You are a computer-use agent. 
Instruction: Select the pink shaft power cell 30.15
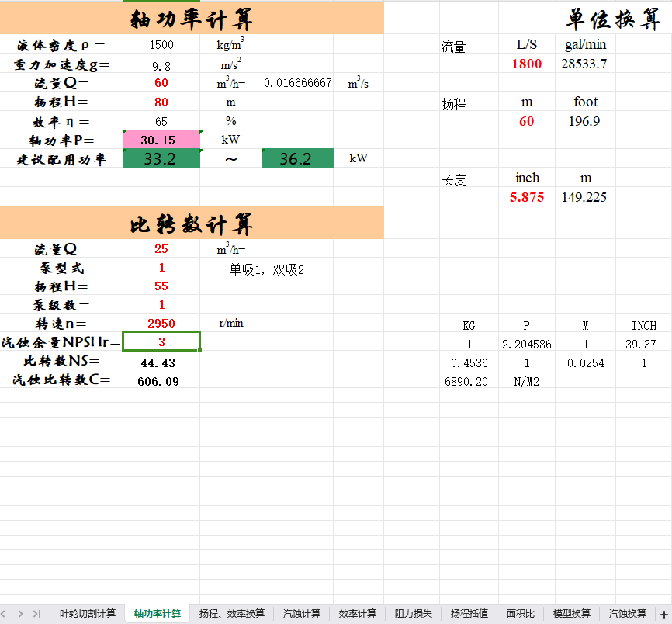pyautogui.click(x=161, y=139)
